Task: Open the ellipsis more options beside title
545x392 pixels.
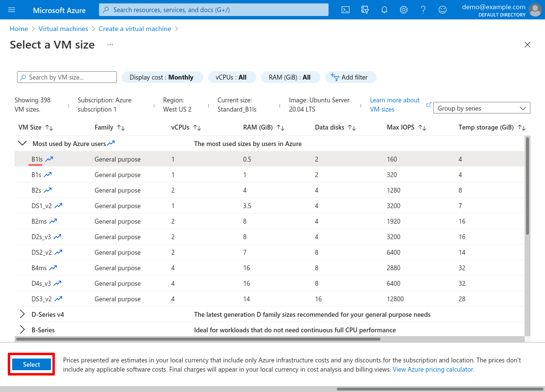Action: click(x=110, y=45)
